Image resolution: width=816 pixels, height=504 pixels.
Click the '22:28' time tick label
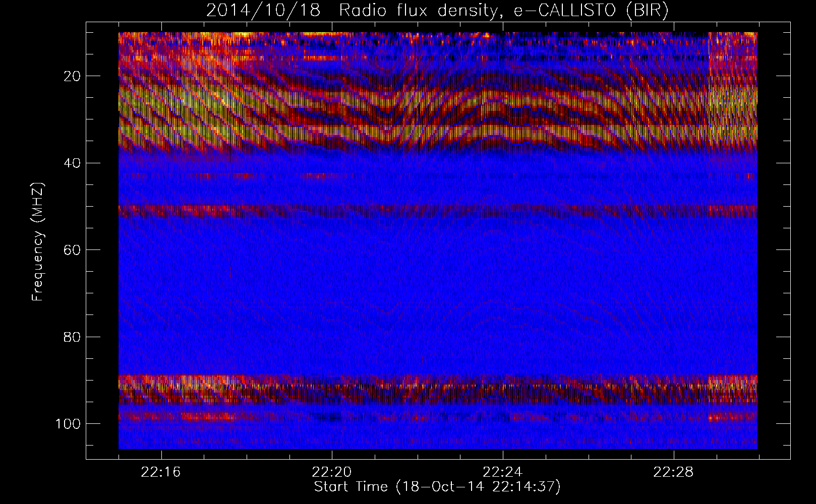674,472
